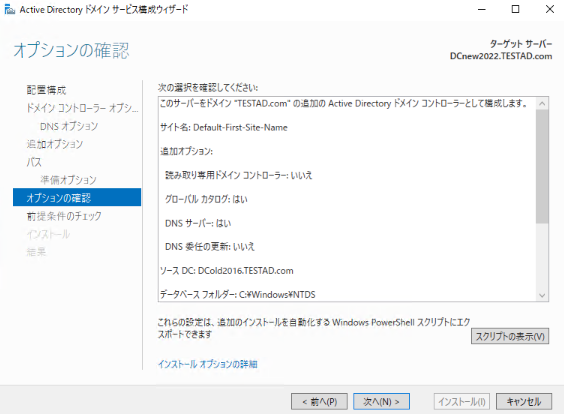Maximize the wizard window

coord(515,9)
